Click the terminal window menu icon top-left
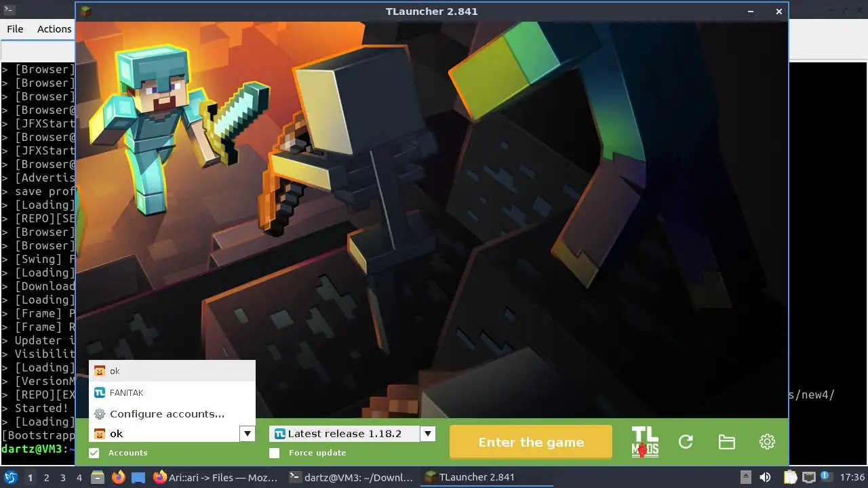Viewport: 868px width, 488px height. [x=9, y=9]
